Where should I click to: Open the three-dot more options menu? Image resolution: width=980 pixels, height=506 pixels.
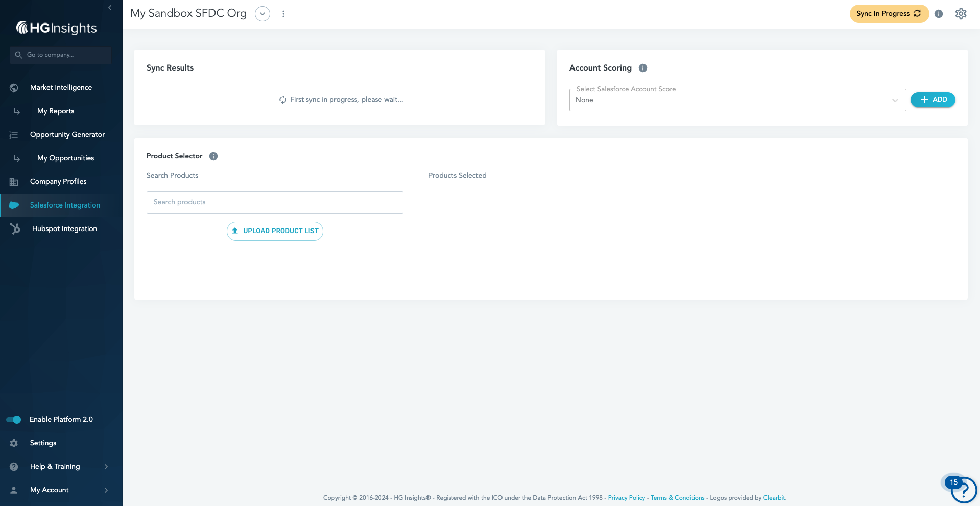283,14
